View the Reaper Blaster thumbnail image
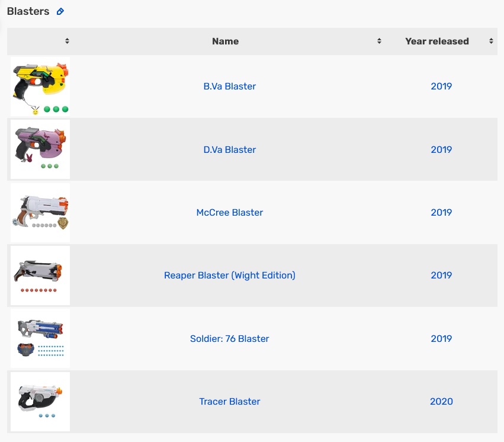 click(x=40, y=276)
